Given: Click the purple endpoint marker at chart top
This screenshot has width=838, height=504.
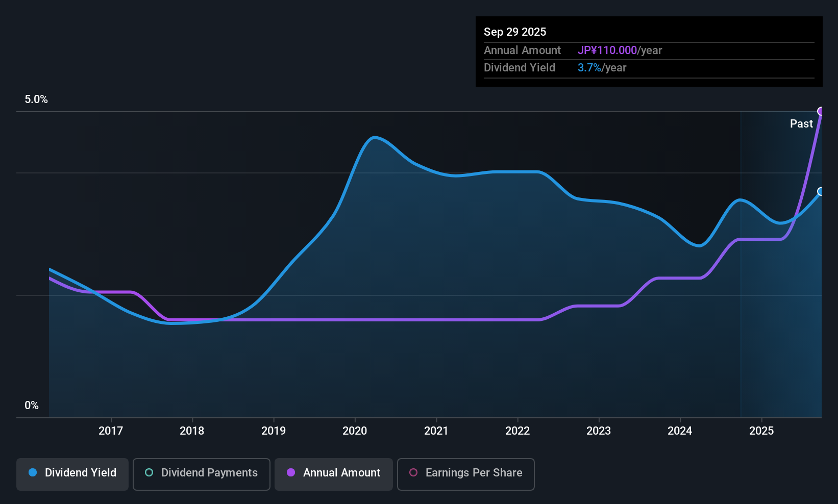Looking at the screenshot, I should click(x=821, y=111).
